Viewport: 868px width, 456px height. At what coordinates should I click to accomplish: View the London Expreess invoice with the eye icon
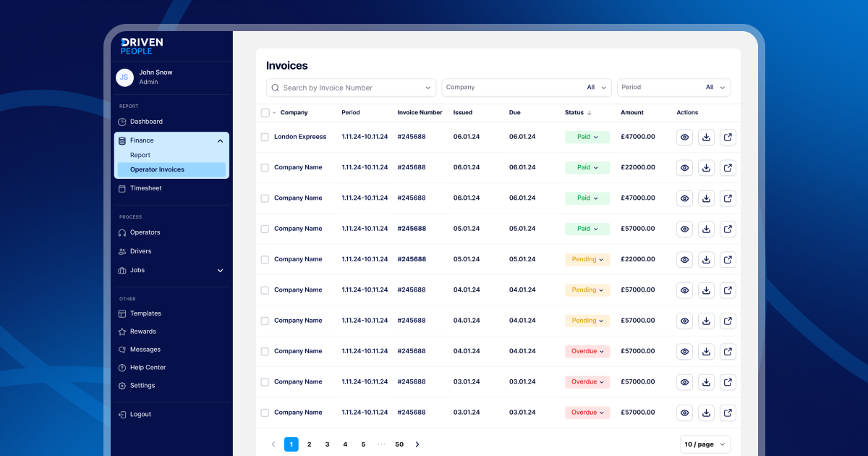[x=684, y=137]
